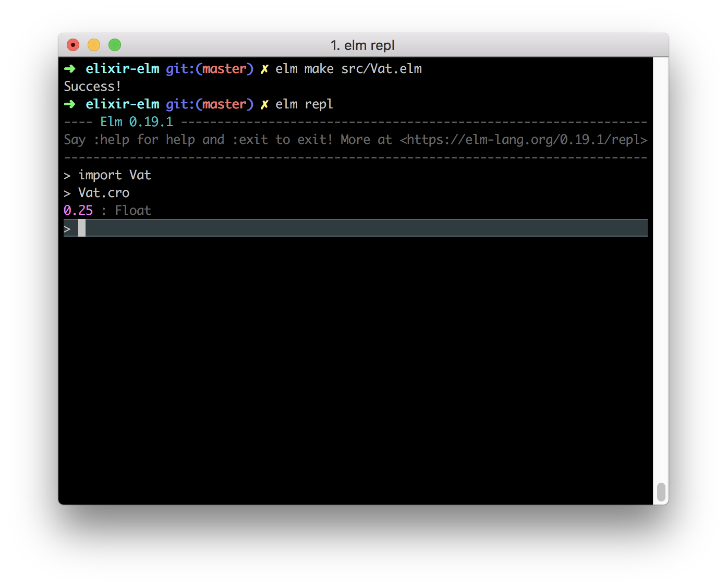Click ':help' in the hint message
727x588 pixels.
click(111, 140)
